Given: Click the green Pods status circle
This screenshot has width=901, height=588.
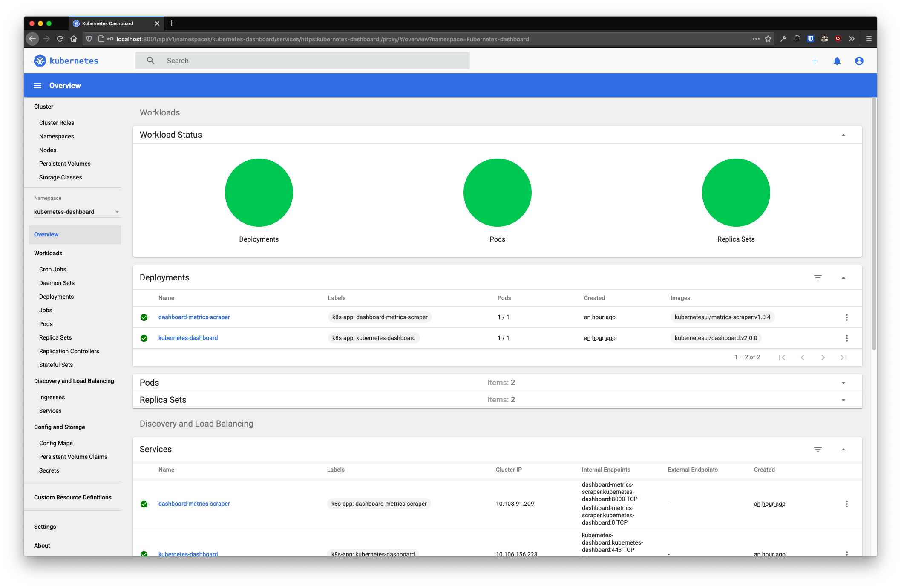Looking at the screenshot, I should pyautogui.click(x=498, y=193).
